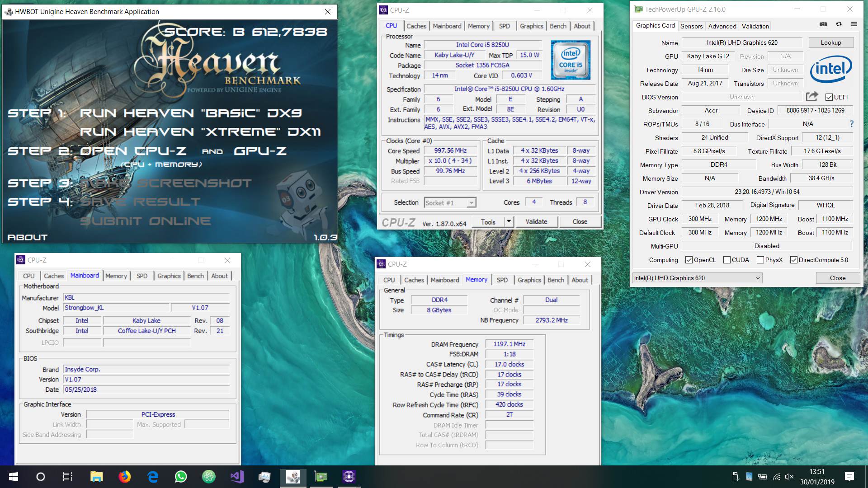Click the BIOS date 05/25/2018
The width and height of the screenshot is (868, 488).
pyautogui.click(x=146, y=389)
